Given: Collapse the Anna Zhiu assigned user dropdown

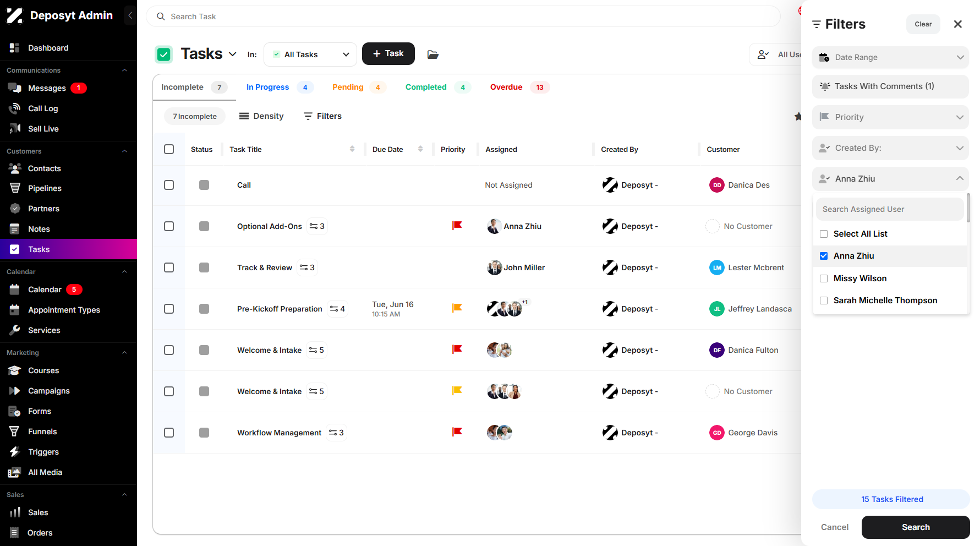Looking at the screenshot, I should pos(890,179).
